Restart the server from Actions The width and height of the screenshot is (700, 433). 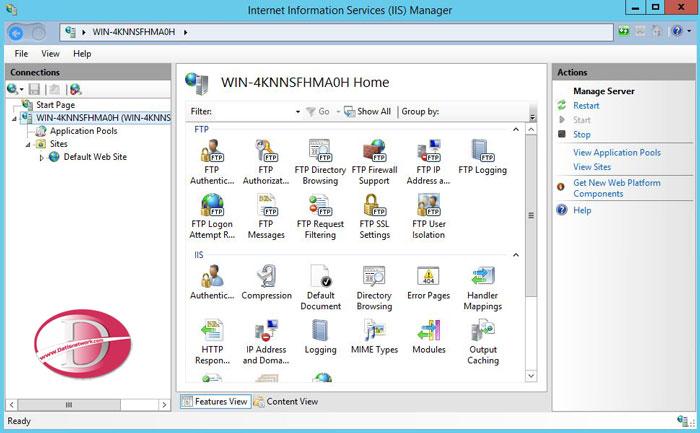(586, 106)
